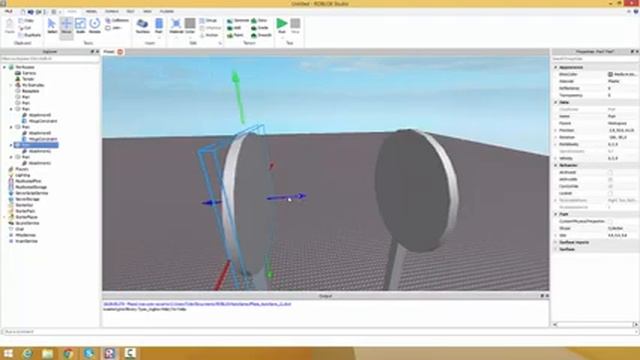Click the terrain Smooth tool

(x=262, y=35)
